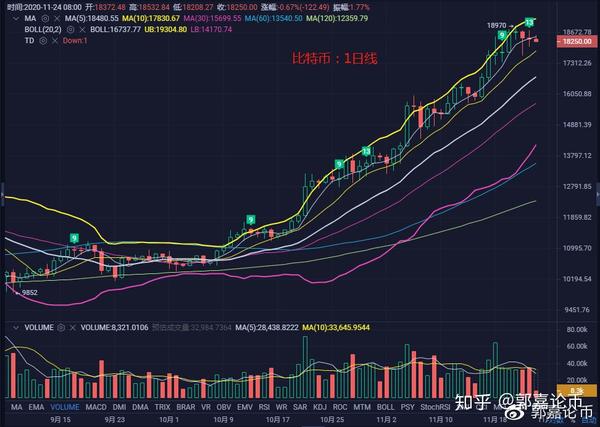
Task: Click the TD 13 marker near 13797 level
Action: (366, 151)
